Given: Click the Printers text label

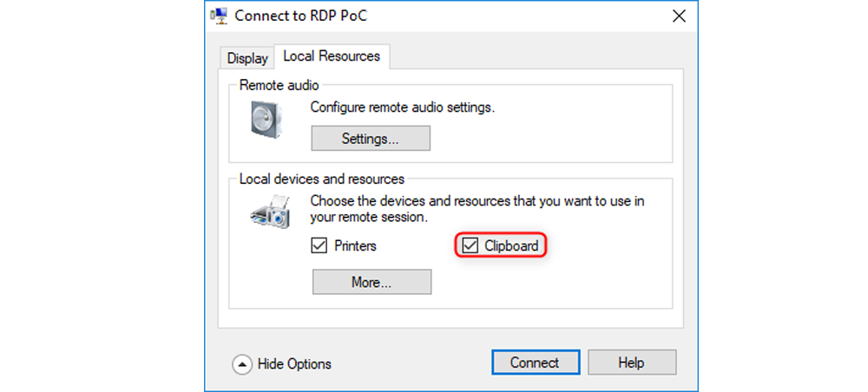Looking at the screenshot, I should tap(355, 245).
